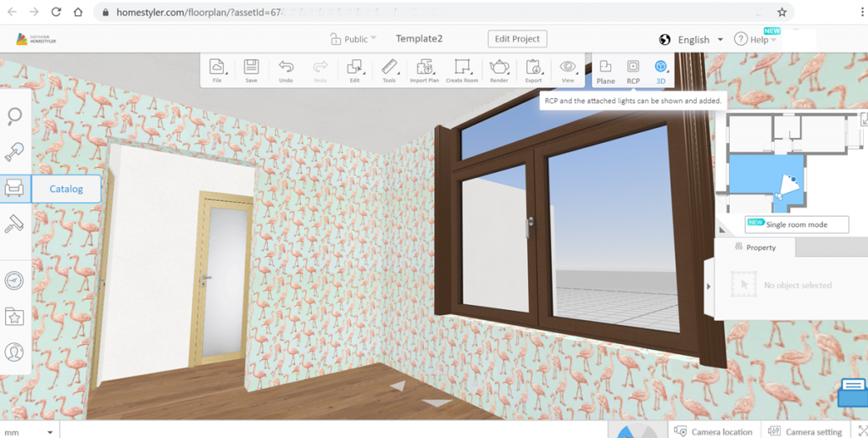The width and height of the screenshot is (868, 438).
Task: Open the Catalog tab in sidebar
Action: pyautogui.click(x=65, y=189)
